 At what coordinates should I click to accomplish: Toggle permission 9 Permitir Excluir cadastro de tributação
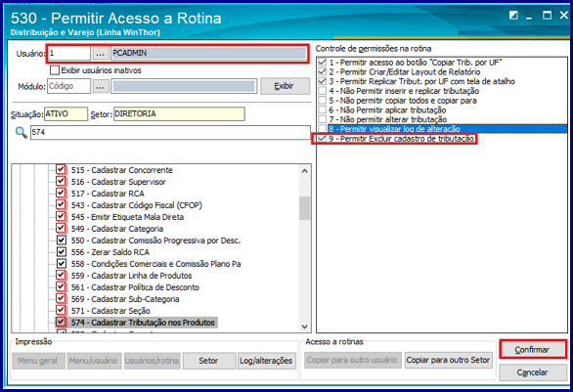[323, 139]
